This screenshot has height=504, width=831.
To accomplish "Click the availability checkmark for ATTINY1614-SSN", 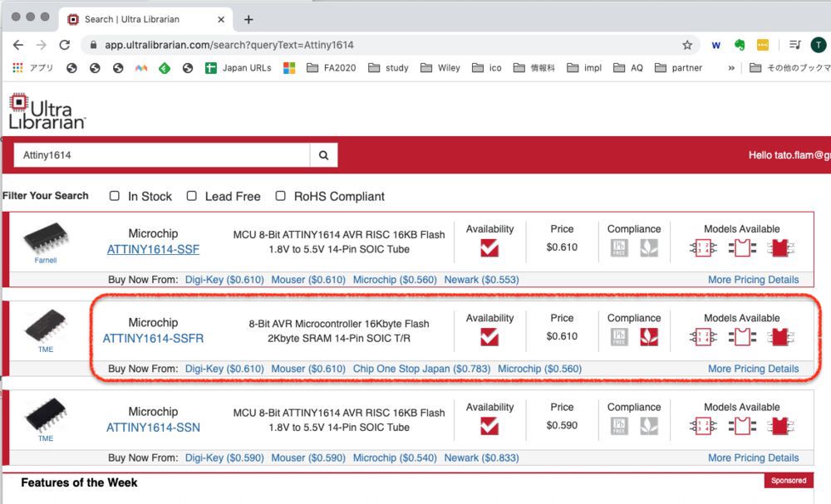I will 489,426.
